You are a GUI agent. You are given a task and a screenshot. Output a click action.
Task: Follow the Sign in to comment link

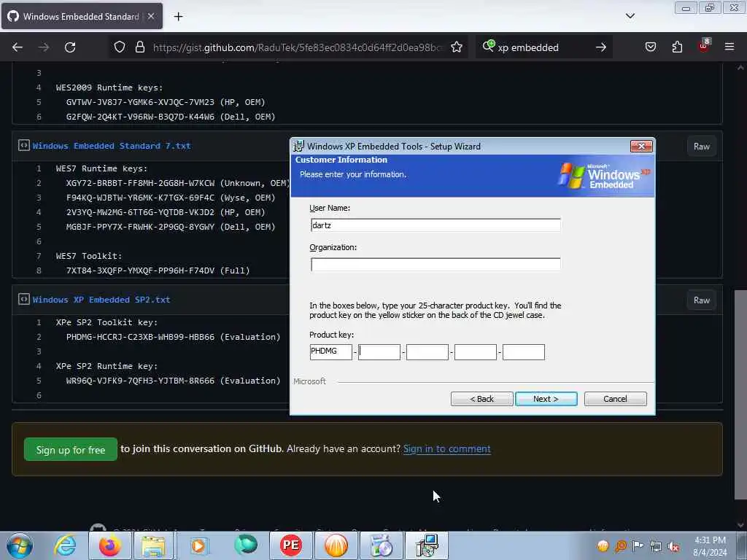click(446, 448)
